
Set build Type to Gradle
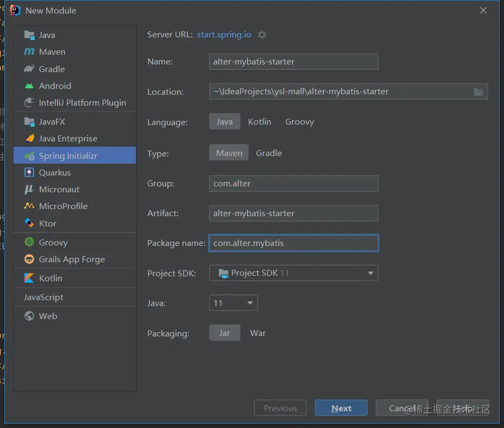269,153
